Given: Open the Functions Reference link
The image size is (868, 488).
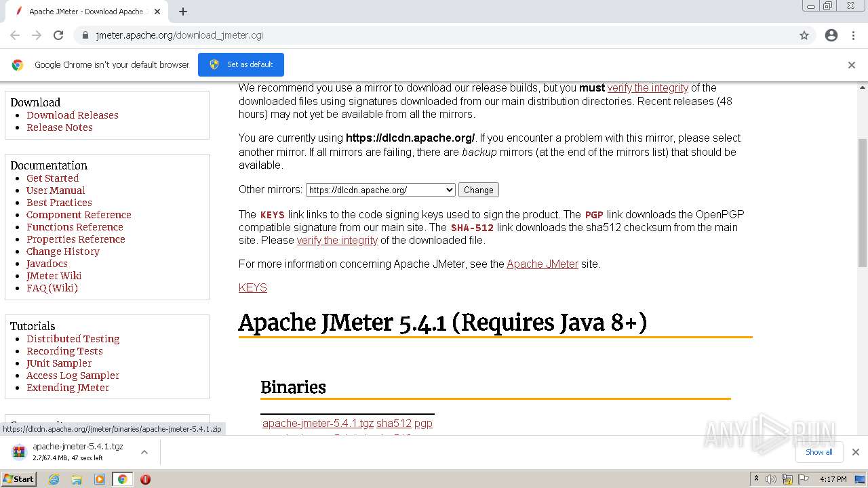Looking at the screenshot, I should pos(75,227).
